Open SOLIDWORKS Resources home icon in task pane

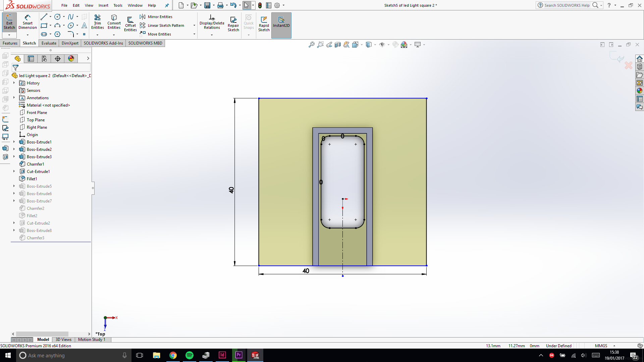[639, 59]
